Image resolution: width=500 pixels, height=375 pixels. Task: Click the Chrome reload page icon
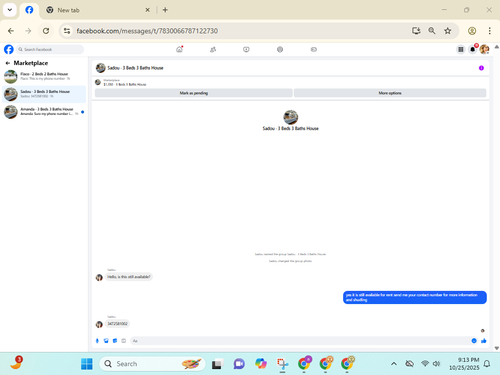pos(46,31)
